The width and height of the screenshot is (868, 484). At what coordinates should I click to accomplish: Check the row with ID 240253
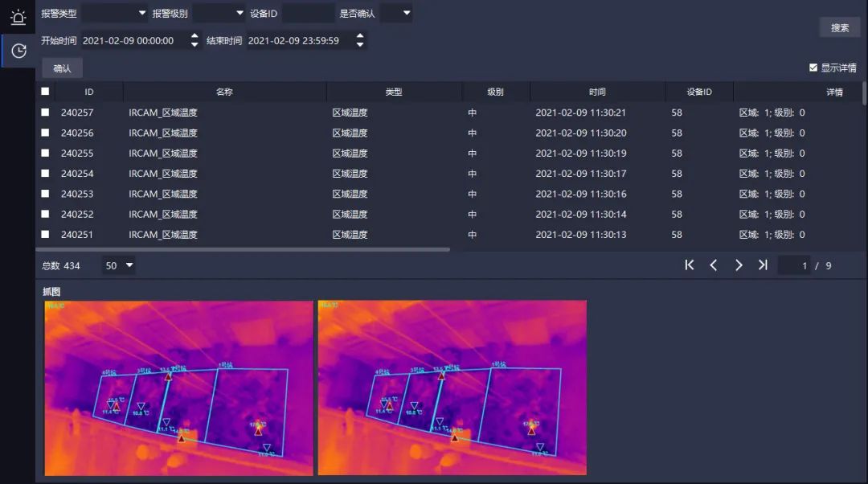pyautogui.click(x=45, y=193)
